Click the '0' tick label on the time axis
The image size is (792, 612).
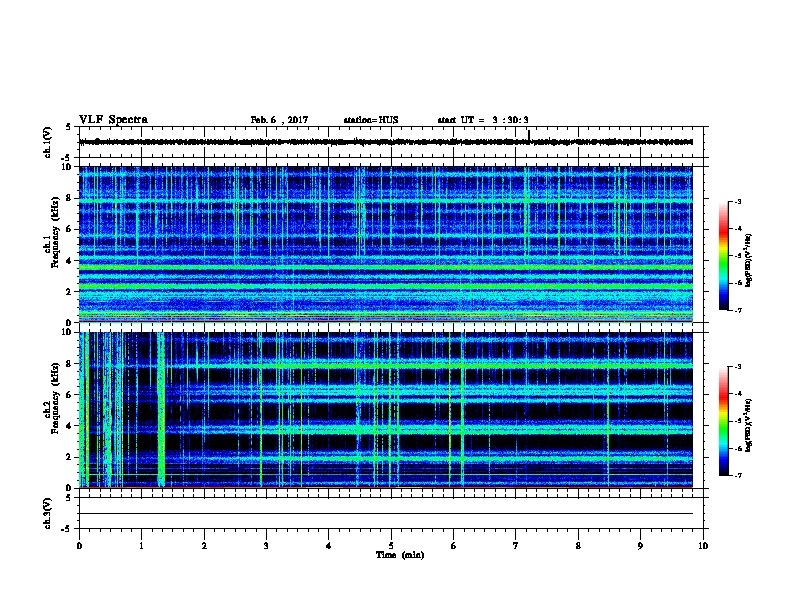79,545
